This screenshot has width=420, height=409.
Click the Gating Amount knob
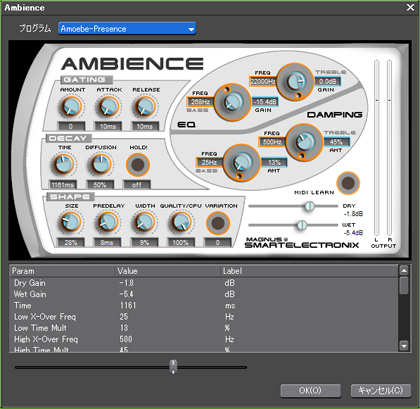click(71, 107)
